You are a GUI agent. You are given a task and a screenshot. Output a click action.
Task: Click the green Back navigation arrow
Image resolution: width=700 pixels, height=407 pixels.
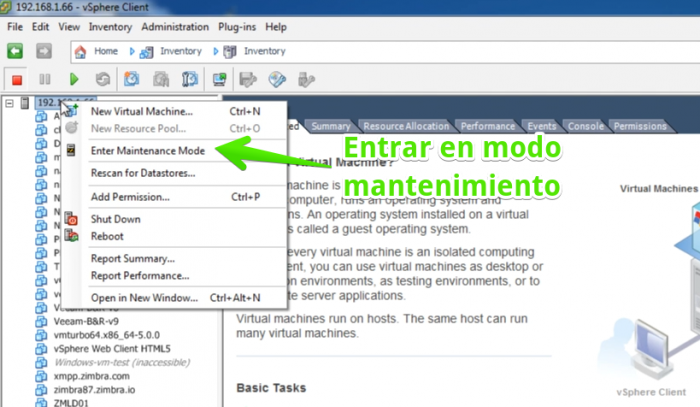(x=15, y=51)
